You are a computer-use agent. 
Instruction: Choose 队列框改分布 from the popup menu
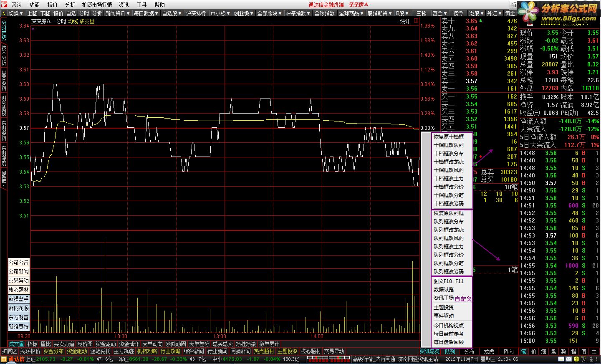(x=449, y=222)
